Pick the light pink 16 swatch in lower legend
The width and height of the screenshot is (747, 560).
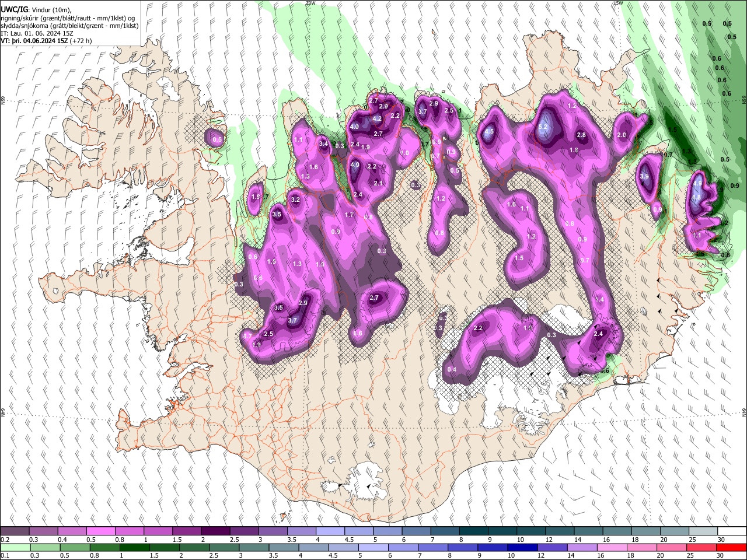[613, 548]
